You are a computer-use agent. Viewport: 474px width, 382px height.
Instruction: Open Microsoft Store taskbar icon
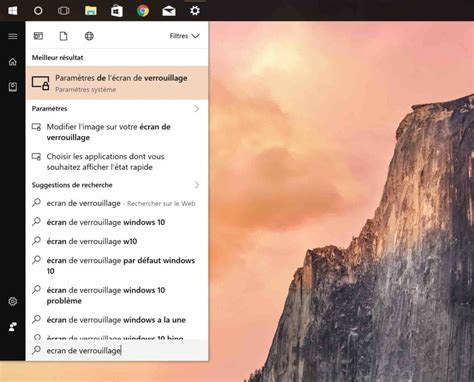pyautogui.click(x=116, y=11)
